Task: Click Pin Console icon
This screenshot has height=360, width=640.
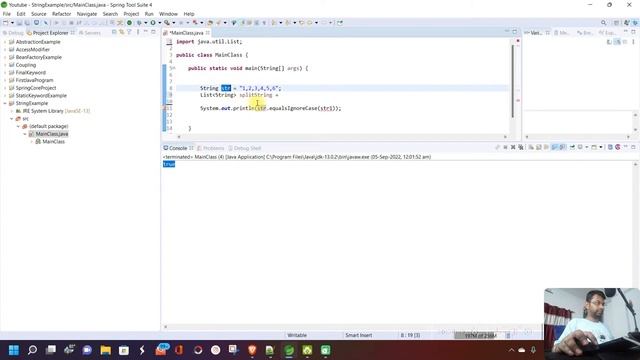Action: 572,147
